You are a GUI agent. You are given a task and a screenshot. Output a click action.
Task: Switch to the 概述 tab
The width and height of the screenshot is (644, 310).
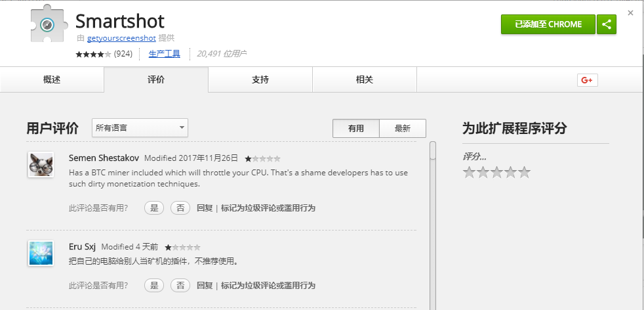pos(52,79)
